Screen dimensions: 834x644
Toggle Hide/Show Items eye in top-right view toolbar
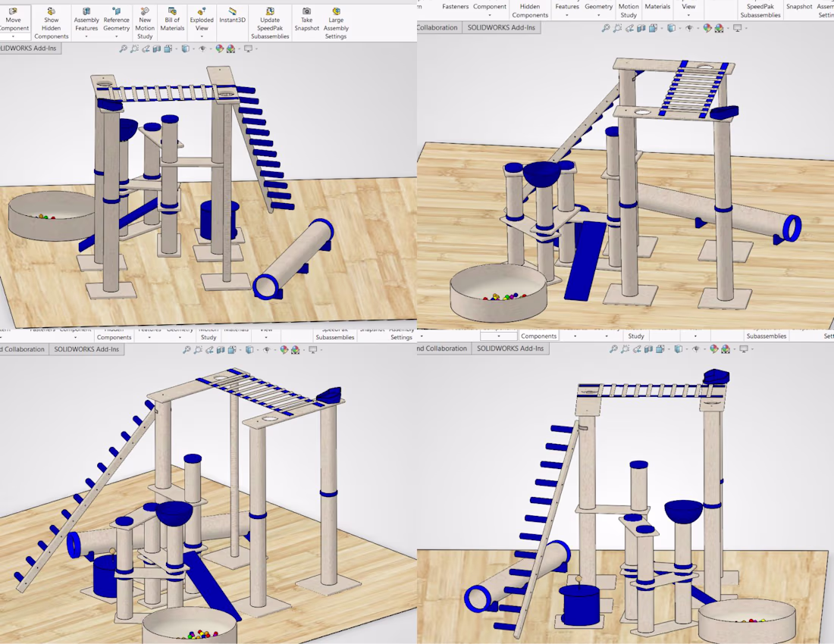[x=689, y=28]
